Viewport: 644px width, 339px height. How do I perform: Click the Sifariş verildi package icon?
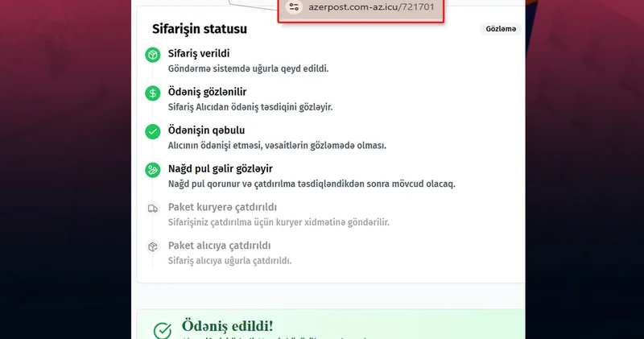point(153,55)
